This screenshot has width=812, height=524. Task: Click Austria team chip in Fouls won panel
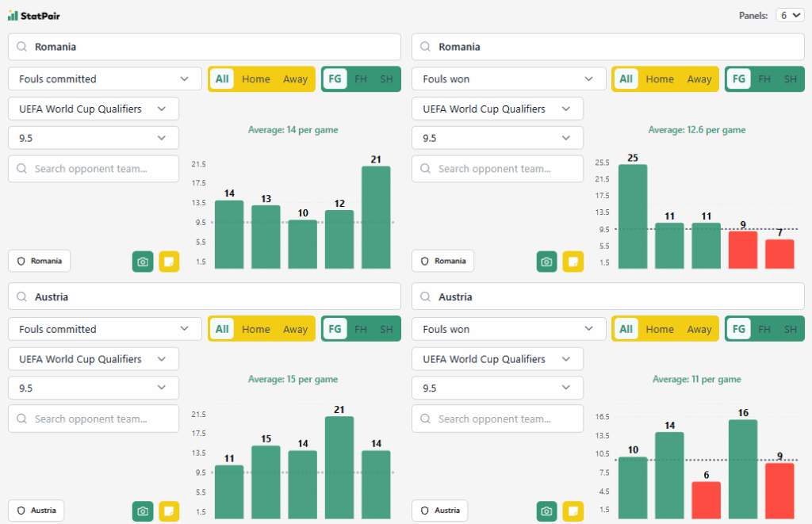click(440, 511)
